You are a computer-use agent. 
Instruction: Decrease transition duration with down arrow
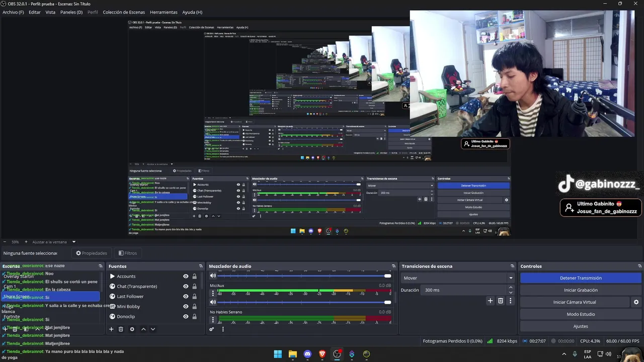511,293
